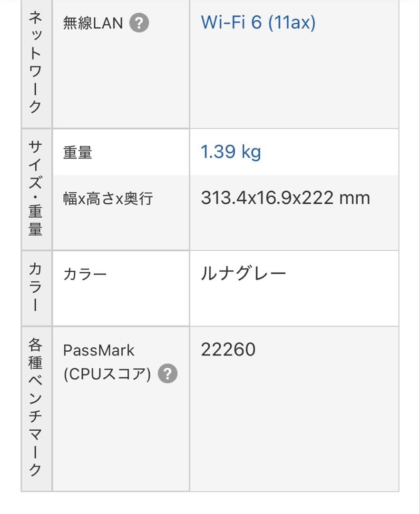The height and width of the screenshot is (514, 420).
Task: Select the サイズ・重量 section header
Action: [36, 188]
